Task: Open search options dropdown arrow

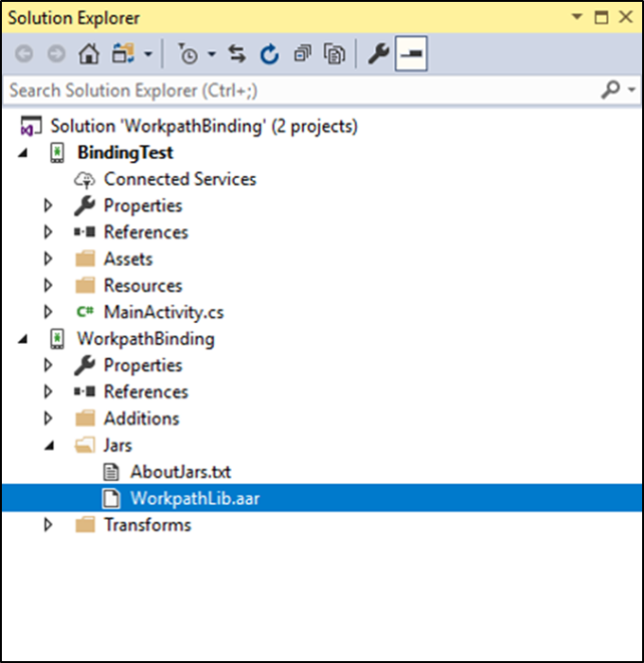Action: coord(632,90)
